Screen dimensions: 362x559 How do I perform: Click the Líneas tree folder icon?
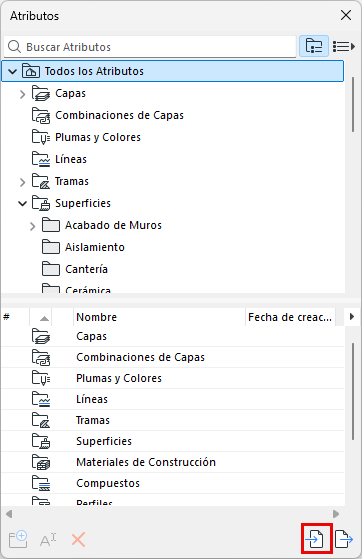[x=41, y=159]
